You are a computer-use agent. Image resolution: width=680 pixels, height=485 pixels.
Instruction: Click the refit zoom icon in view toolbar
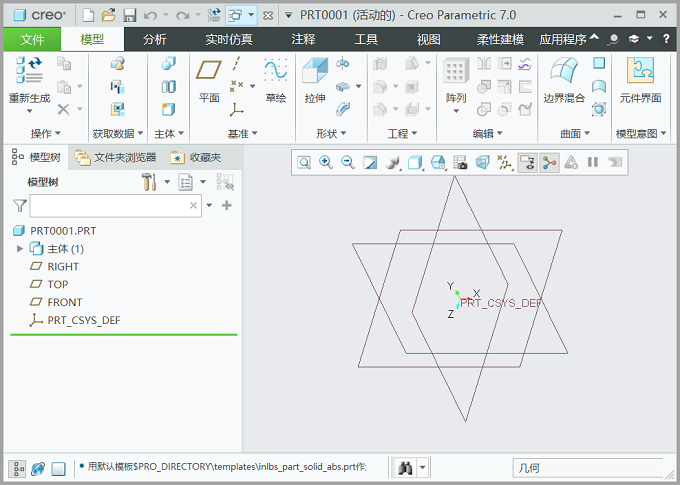tap(303, 162)
